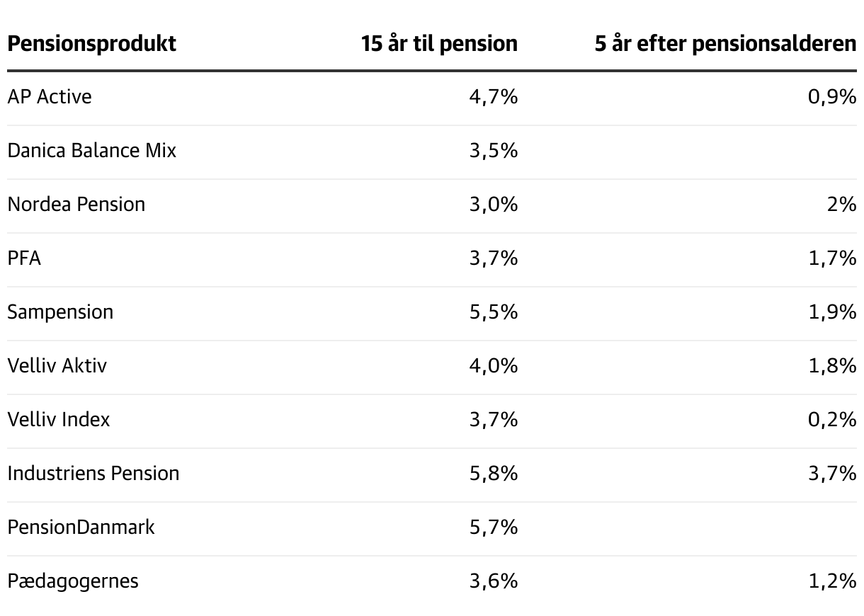Viewport: 864px width, 616px height.
Task: Select the Industriens Pension row label
Action: click(x=93, y=474)
